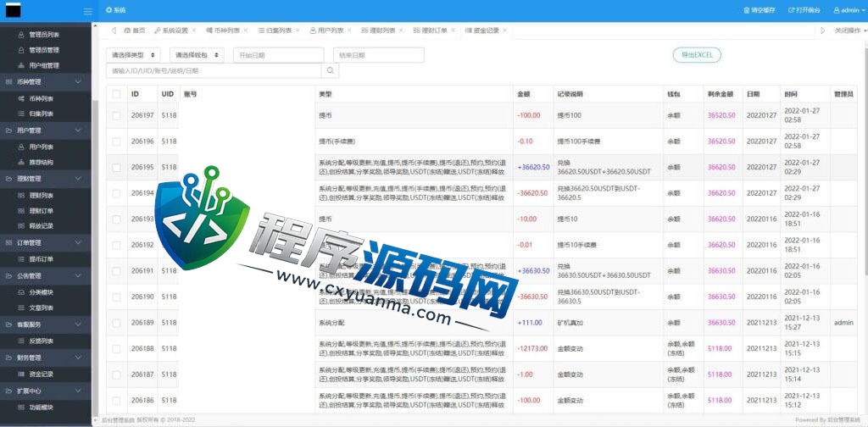Collapse the 用户管理 sidebar group

(46, 130)
